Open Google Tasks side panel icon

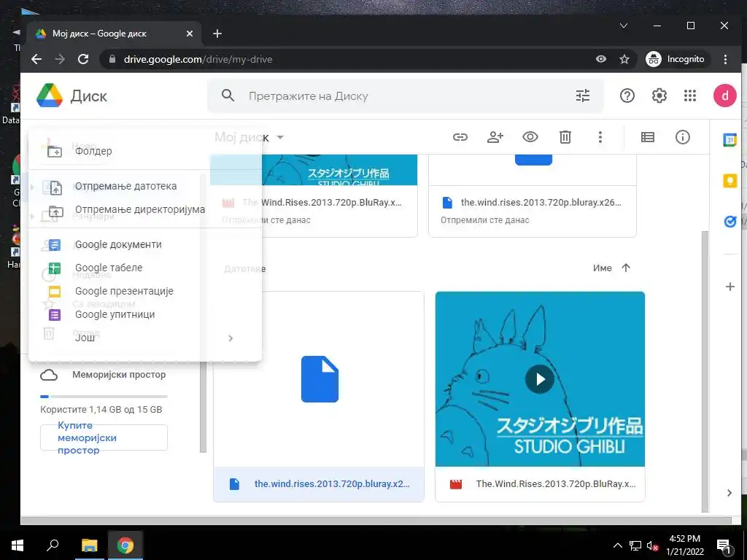click(729, 222)
